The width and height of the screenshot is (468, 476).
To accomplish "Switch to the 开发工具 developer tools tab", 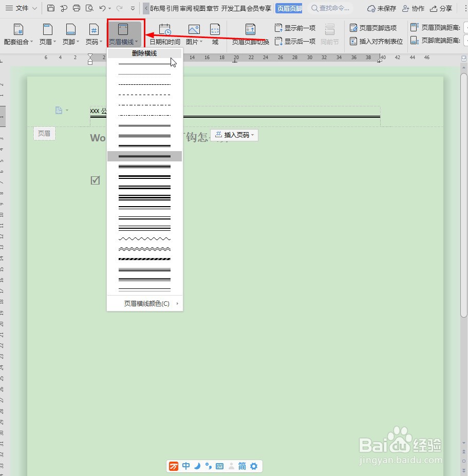I will tap(234, 9).
